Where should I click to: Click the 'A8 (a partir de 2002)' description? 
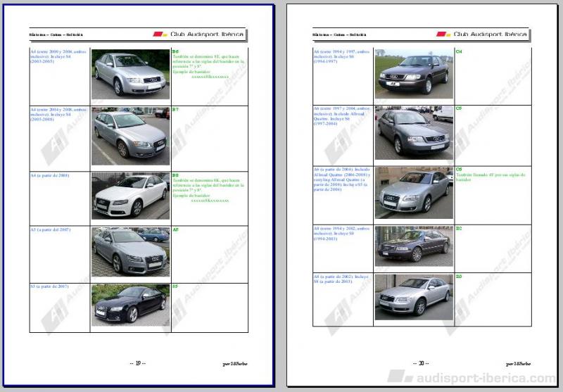341,279
